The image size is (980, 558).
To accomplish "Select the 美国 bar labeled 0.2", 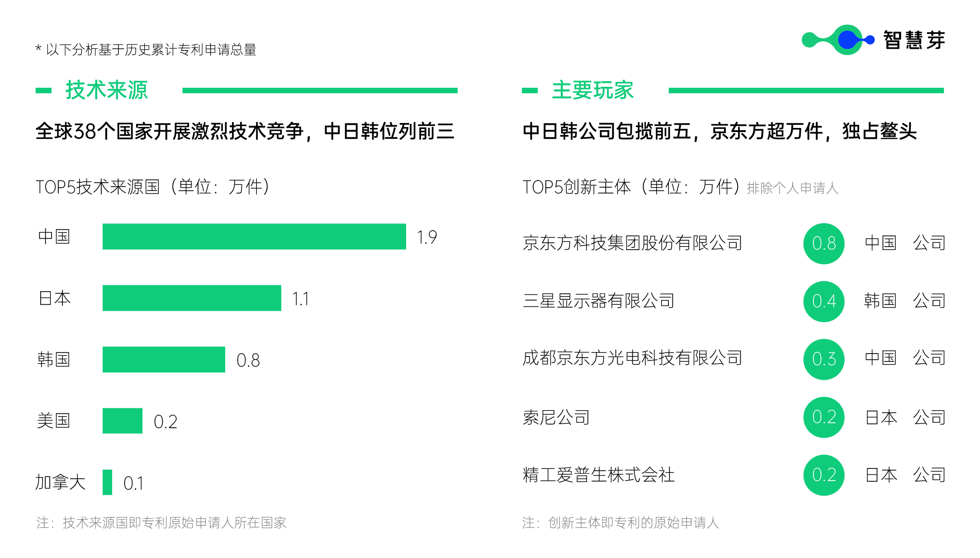I will point(123,421).
